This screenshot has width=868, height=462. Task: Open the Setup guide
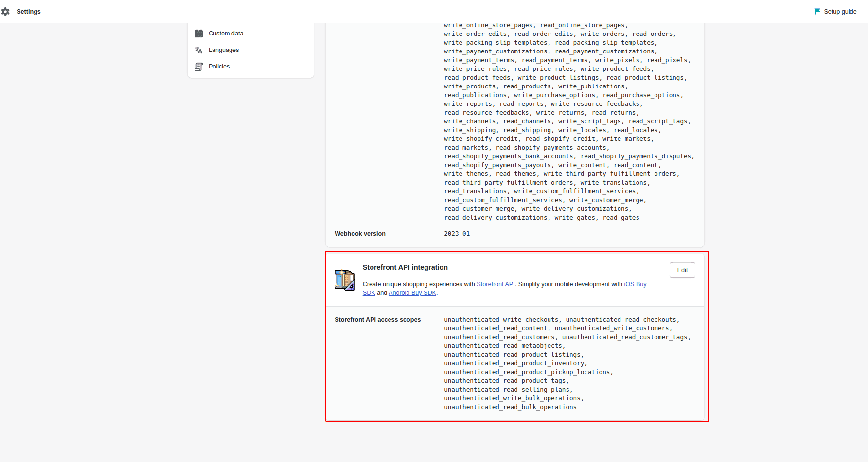pyautogui.click(x=836, y=12)
